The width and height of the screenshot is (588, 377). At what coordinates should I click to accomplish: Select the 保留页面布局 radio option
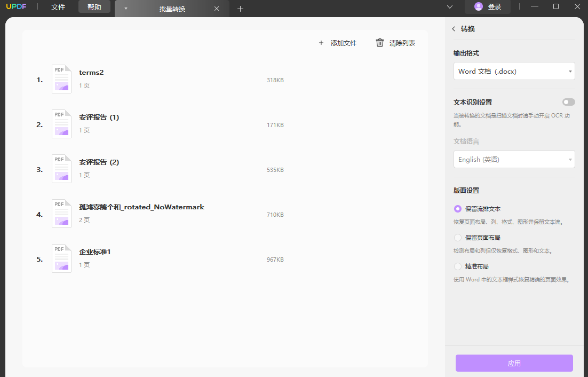tap(457, 237)
